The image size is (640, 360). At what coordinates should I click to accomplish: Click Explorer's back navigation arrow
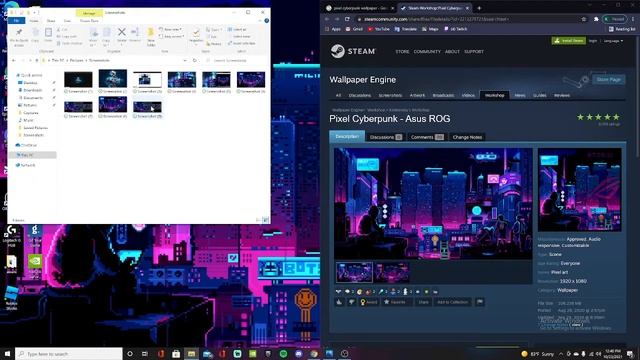click(x=14, y=60)
